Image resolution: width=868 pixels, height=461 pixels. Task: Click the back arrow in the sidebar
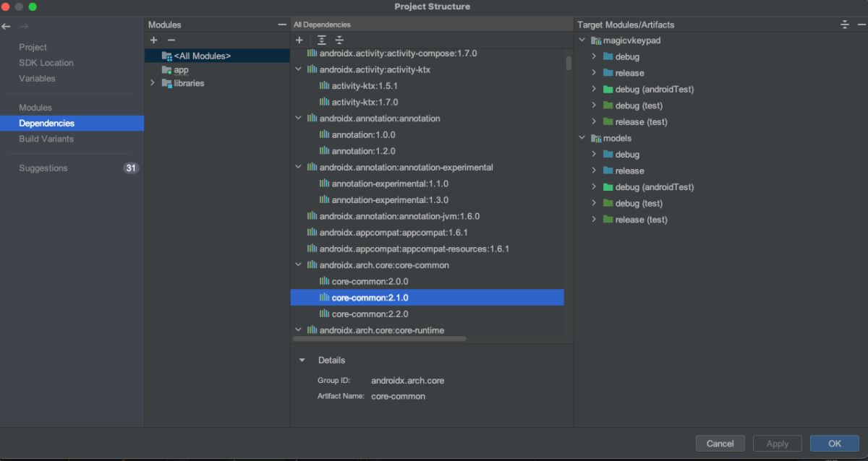pos(6,27)
